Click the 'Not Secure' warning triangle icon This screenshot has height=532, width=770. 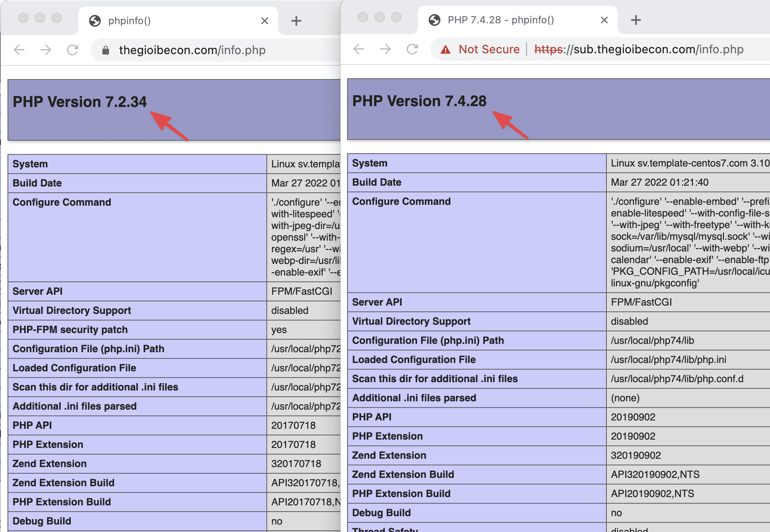(x=445, y=50)
